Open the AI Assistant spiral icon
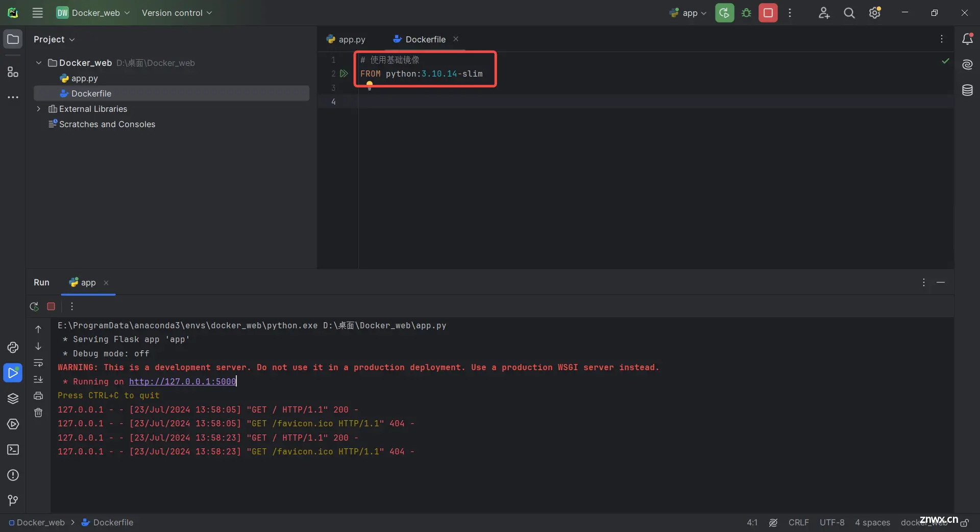Viewport: 980px width, 532px height. pos(967,64)
